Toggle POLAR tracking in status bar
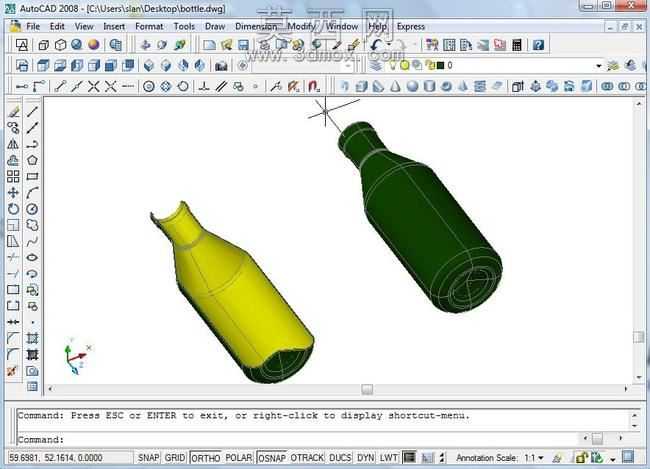This screenshot has height=469, width=650. pyautogui.click(x=238, y=457)
